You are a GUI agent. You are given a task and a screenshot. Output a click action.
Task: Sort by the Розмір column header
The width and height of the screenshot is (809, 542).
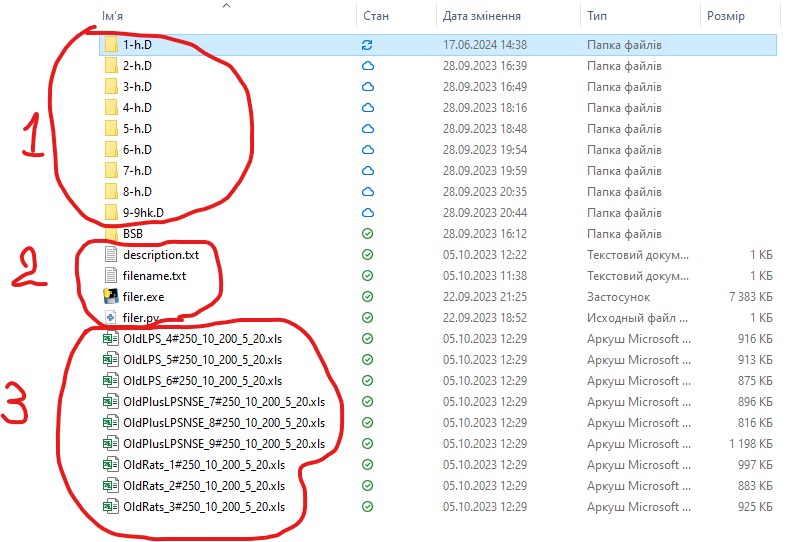tap(726, 16)
